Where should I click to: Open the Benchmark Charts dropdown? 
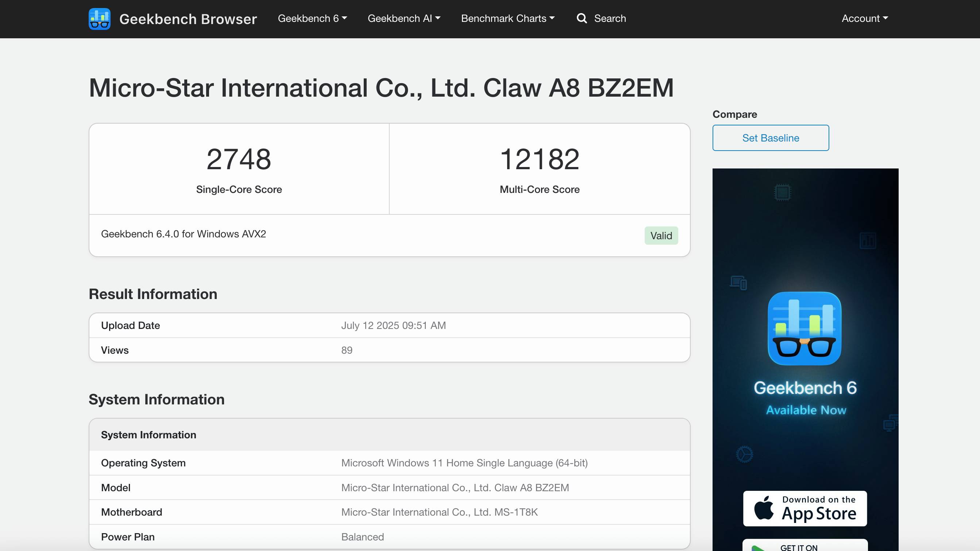coord(508,18)
